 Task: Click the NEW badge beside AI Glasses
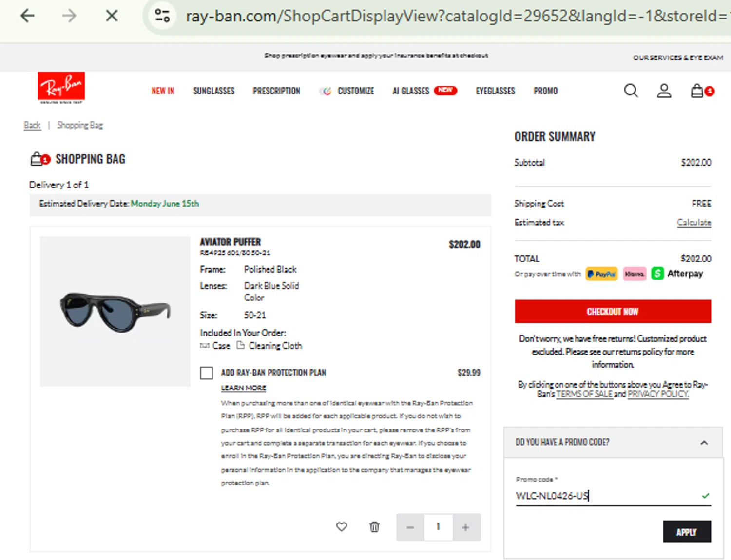click(445, 90)
